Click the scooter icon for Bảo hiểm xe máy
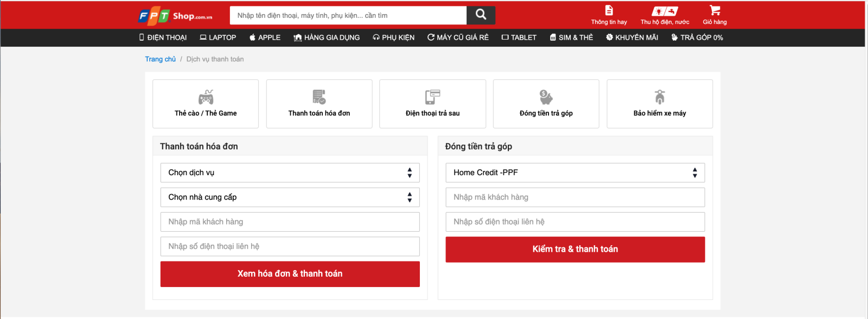868x319 pixels. pyautogui.click(x=660, y=97)
